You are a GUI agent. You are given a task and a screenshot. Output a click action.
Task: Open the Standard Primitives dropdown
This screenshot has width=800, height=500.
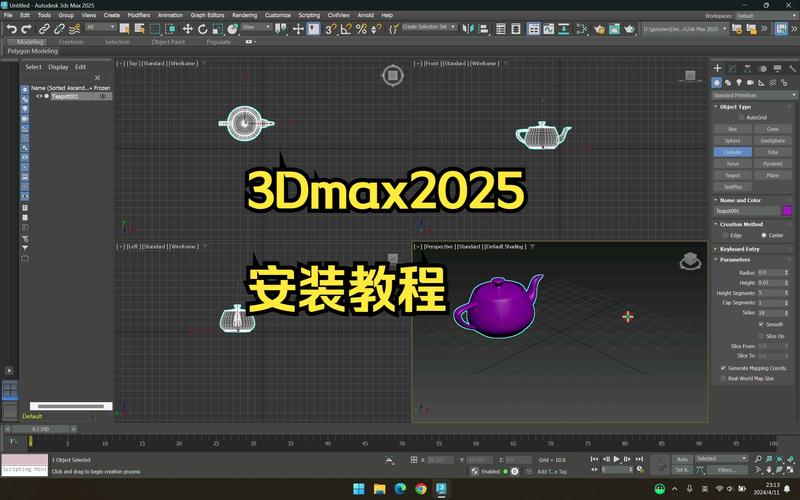754,95
